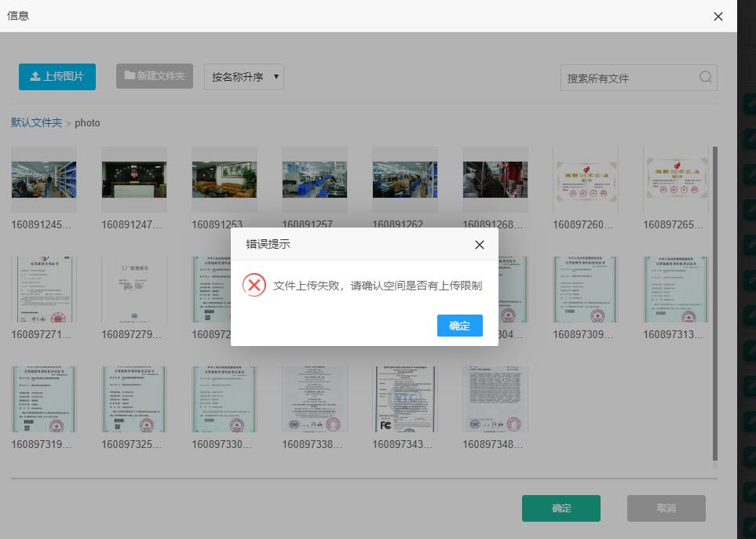Click the search magnifier icon
This screenshot has height=539, width=756.
tap(706, 77)
